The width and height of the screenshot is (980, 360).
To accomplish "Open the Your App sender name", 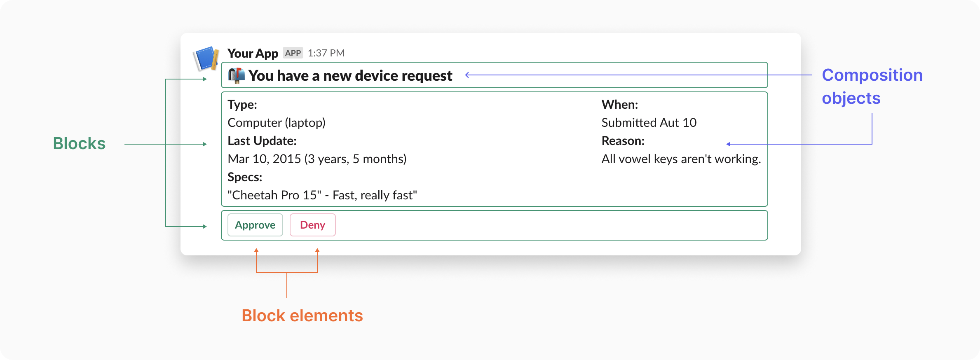I will 253,53.
